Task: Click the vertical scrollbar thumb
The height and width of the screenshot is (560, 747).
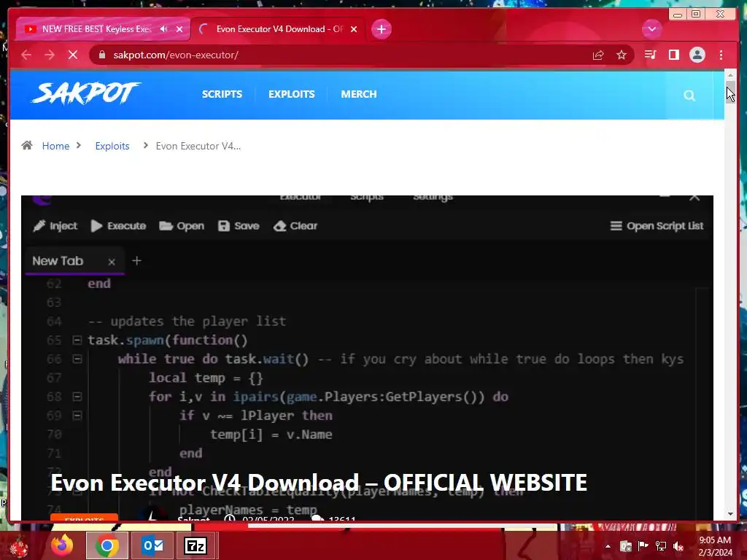Action: pyautogui.click(x=730, y=91)
